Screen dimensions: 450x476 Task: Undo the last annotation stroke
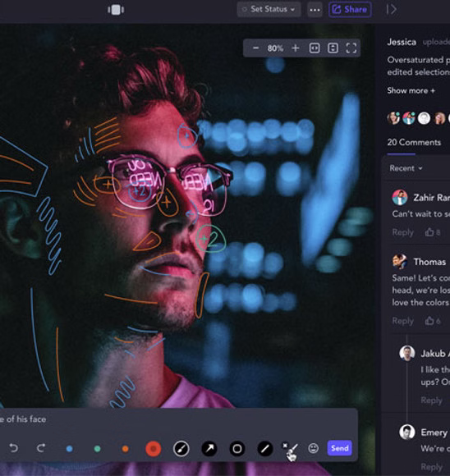tap(13, 448)
